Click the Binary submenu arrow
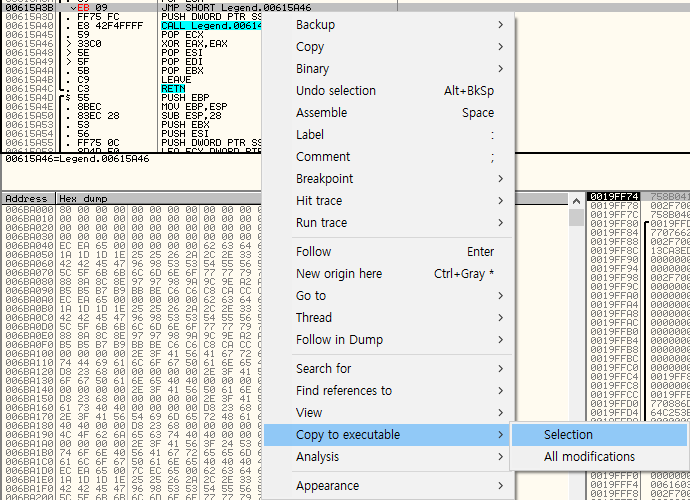 pos(500,69)
